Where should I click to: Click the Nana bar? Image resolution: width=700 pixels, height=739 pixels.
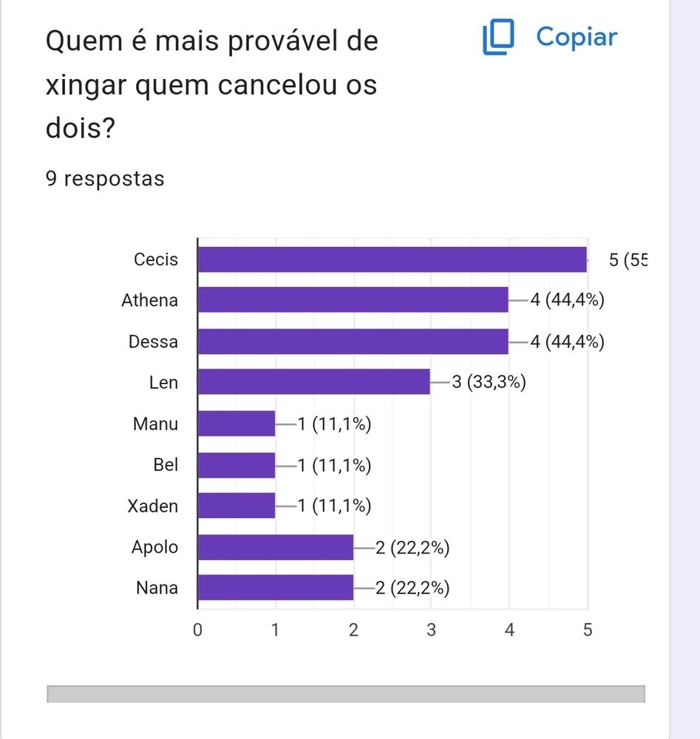(x=276, y=588)
